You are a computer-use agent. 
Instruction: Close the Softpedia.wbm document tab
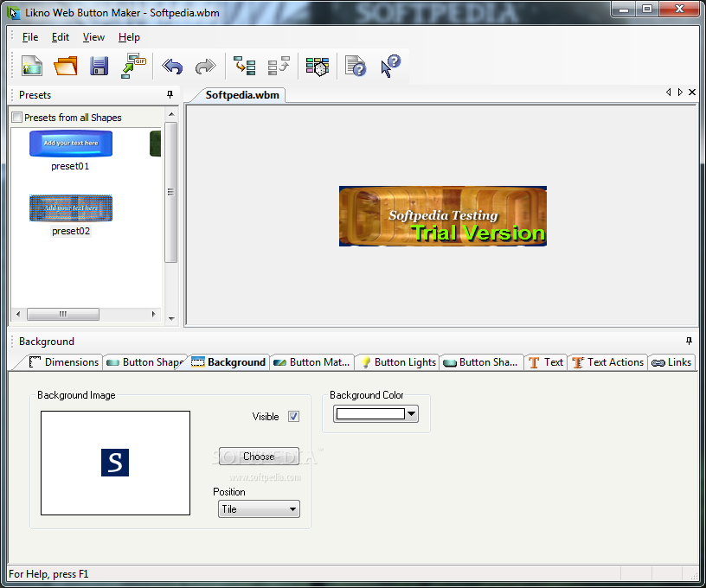(x=692, y=93)
